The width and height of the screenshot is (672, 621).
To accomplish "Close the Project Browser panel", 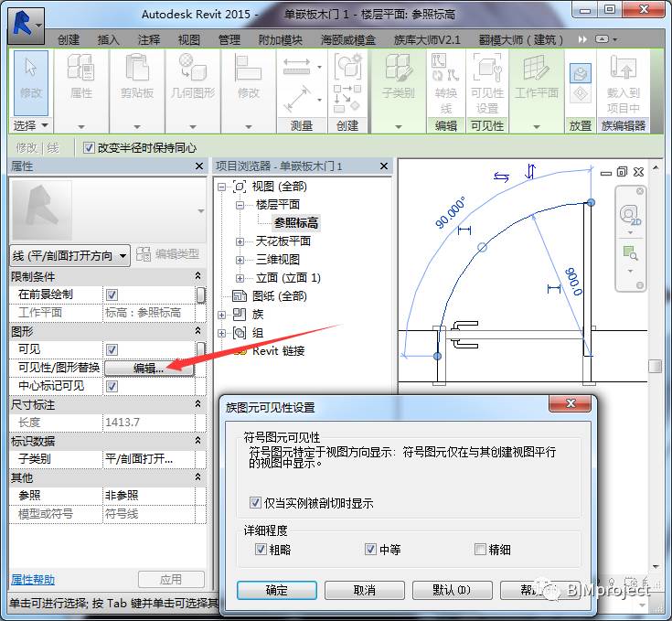I will pos(384,166).
